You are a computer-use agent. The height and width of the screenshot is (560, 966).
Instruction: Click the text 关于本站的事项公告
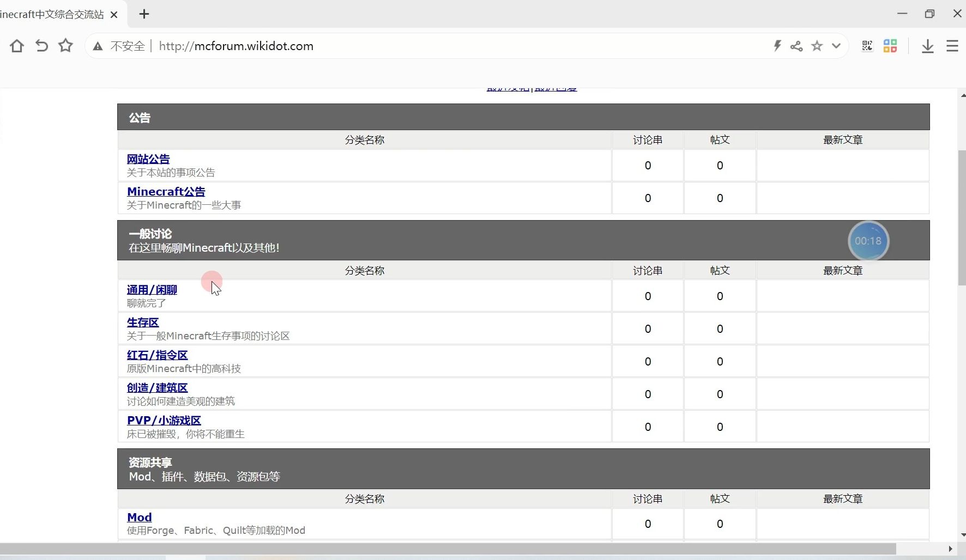click(x=171, y=173)
